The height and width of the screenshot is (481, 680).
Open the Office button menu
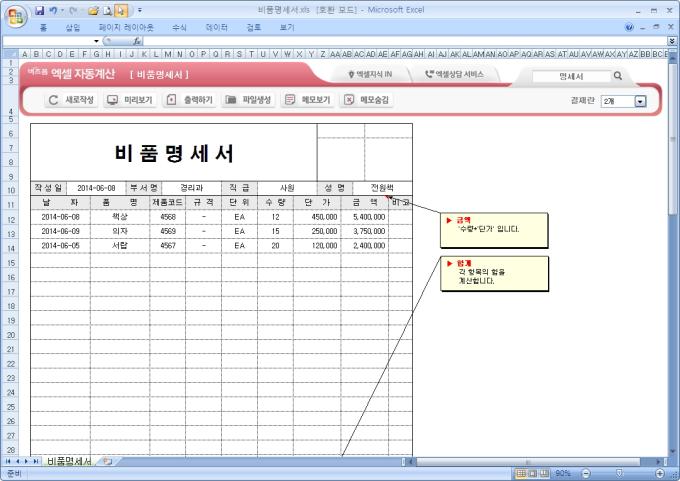click(16, 16)
